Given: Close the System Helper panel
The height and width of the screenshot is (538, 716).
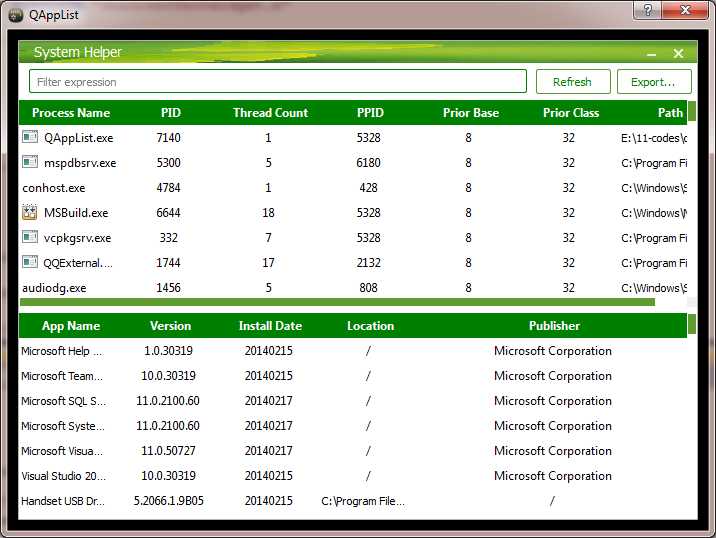Looking at the screenshot, I should [x=679, y=53].
